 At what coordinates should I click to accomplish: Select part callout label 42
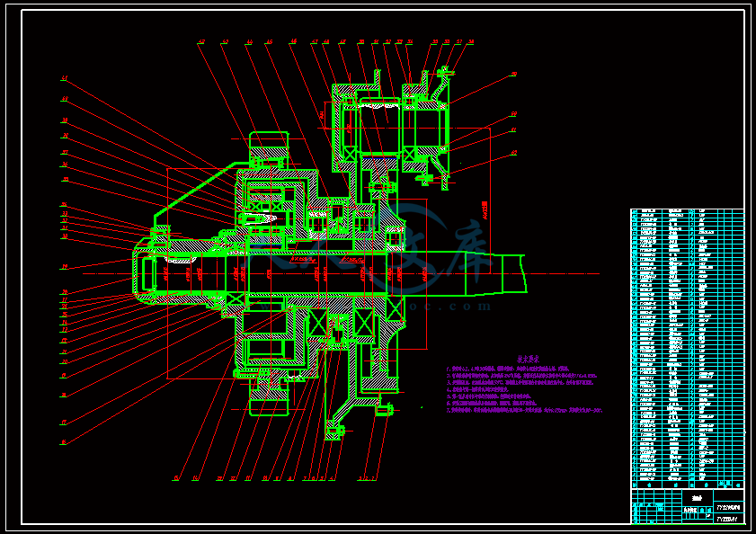click(x=201, y=41)
